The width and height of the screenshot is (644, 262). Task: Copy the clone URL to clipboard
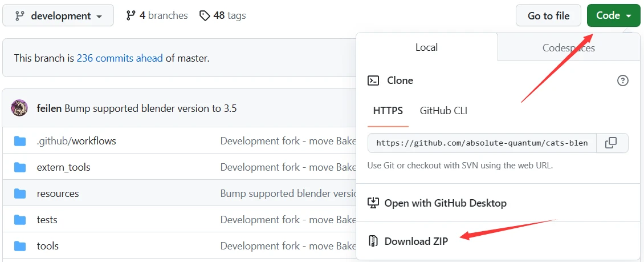click(x=611, y=143)
